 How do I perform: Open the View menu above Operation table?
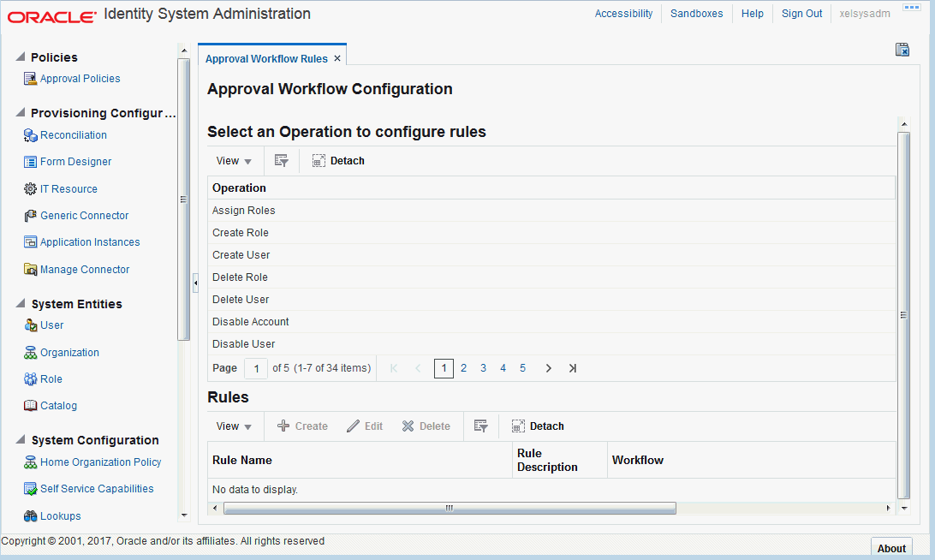tap(234, 161)
